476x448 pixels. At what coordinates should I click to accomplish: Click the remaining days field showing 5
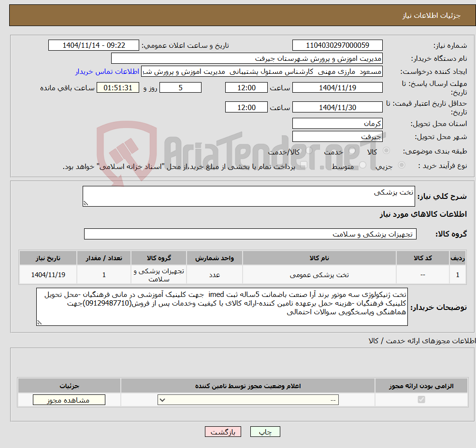pyautogui.click(x=180, y=88)
